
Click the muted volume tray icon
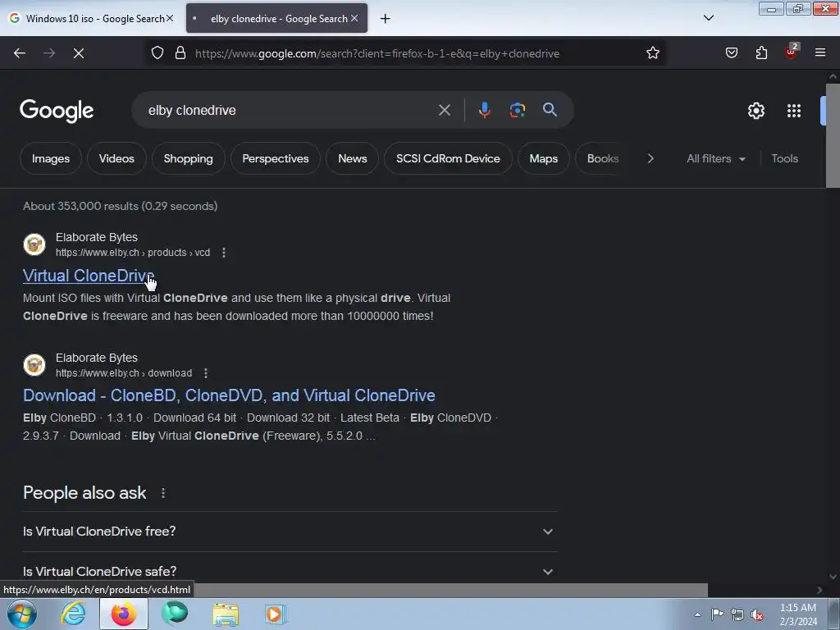[757, 615]
